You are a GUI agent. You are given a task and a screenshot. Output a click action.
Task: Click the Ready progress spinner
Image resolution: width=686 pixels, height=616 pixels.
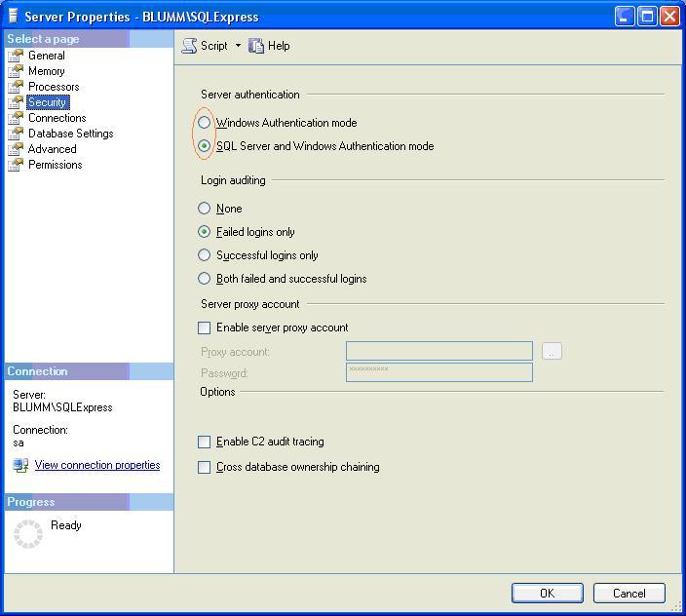[28, 534]
